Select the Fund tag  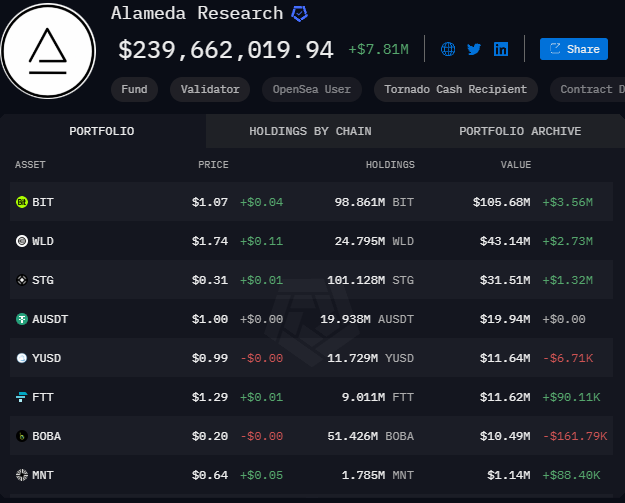[x=134, y=89]
